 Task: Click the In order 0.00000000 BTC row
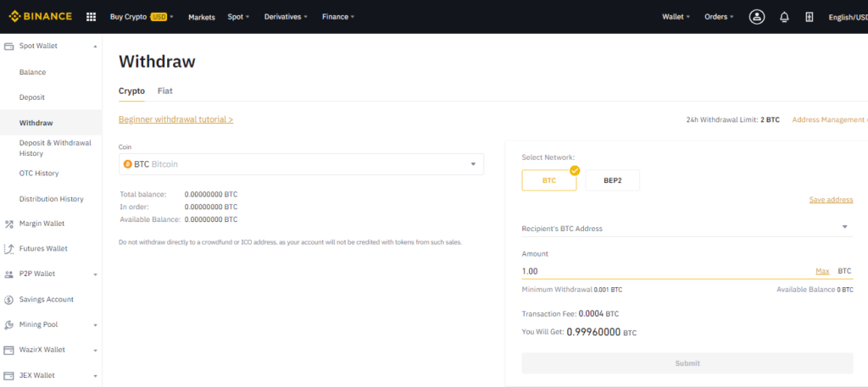[x=178, y=207]
